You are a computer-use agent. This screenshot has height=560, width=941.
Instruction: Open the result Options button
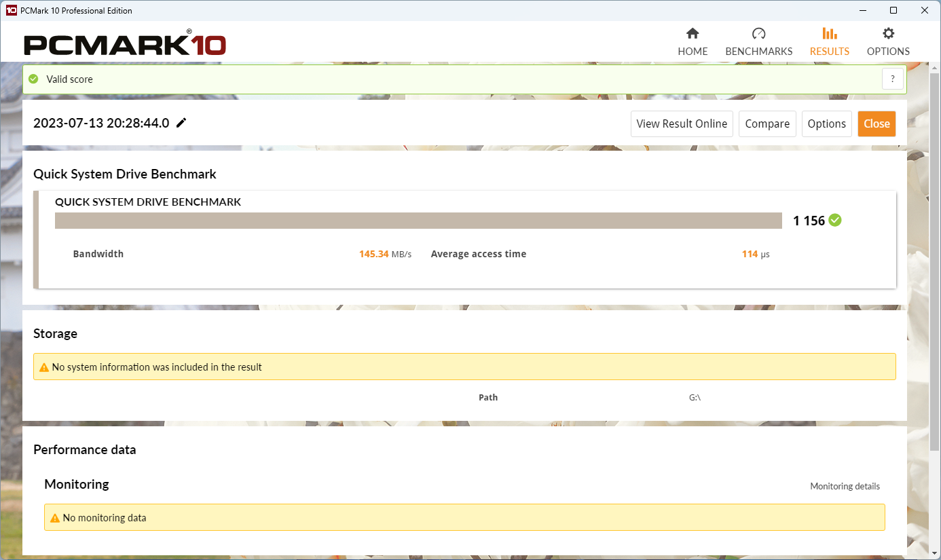tap(827, 124)
